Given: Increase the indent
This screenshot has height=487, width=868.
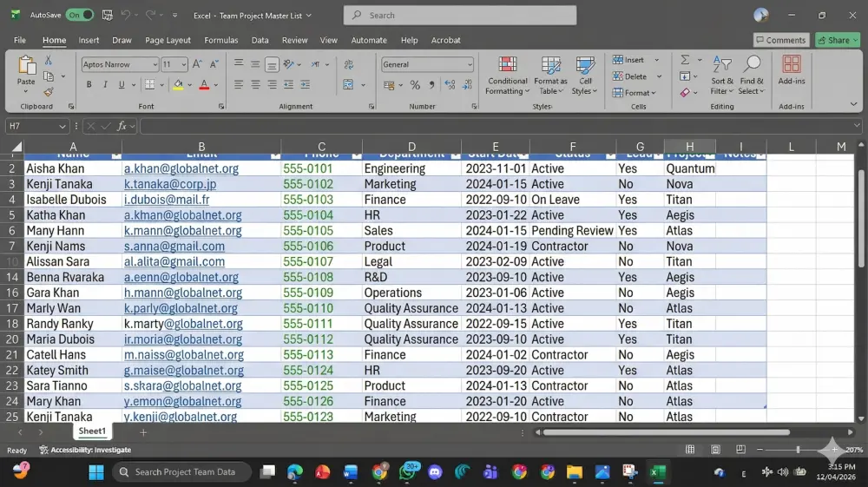Looking at the screenshot, I should pos(305,85).
